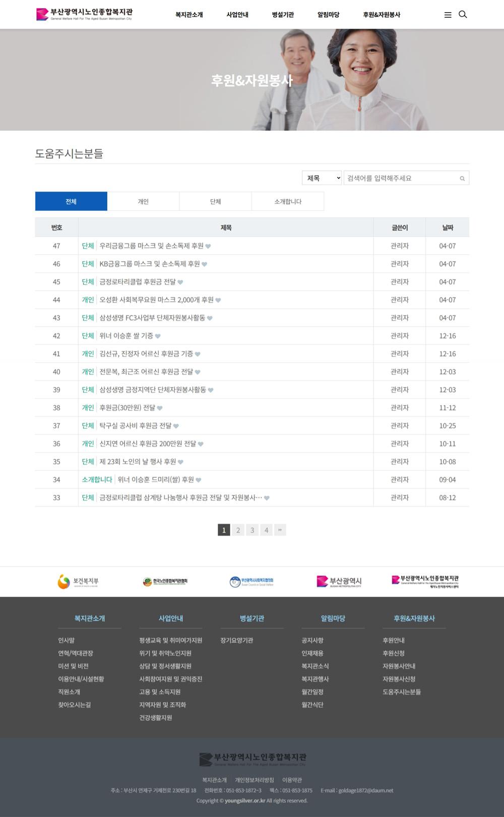This screenshot has height=817, width=504.
Task: Select the 개인 tab
Action: (143, 201)
